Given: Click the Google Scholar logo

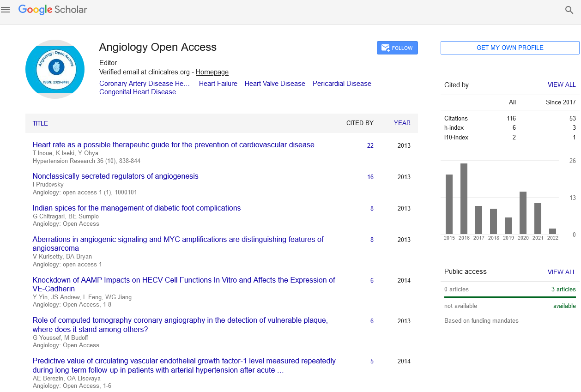Looking at the screenshot, I should pos(53,10).
